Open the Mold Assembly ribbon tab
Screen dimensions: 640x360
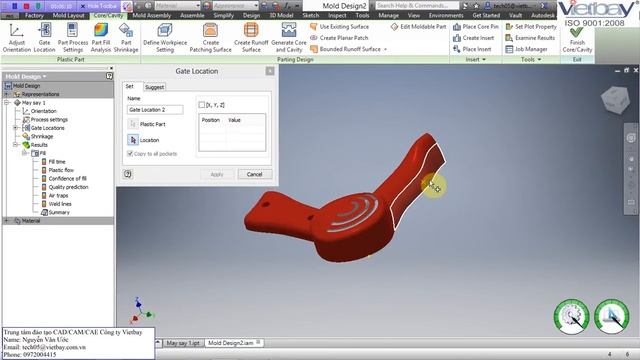[x=152, y=16]
